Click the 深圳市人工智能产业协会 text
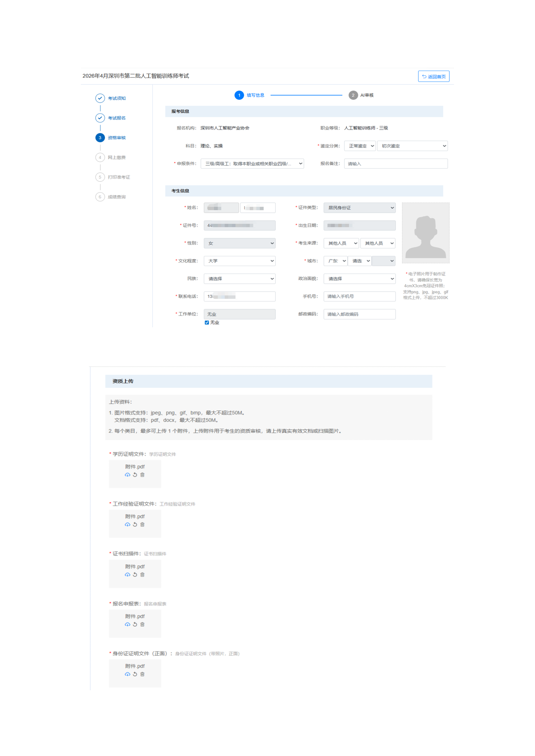Image resolution: width=535 pixels, height=756 pixels. coord(225,128)
